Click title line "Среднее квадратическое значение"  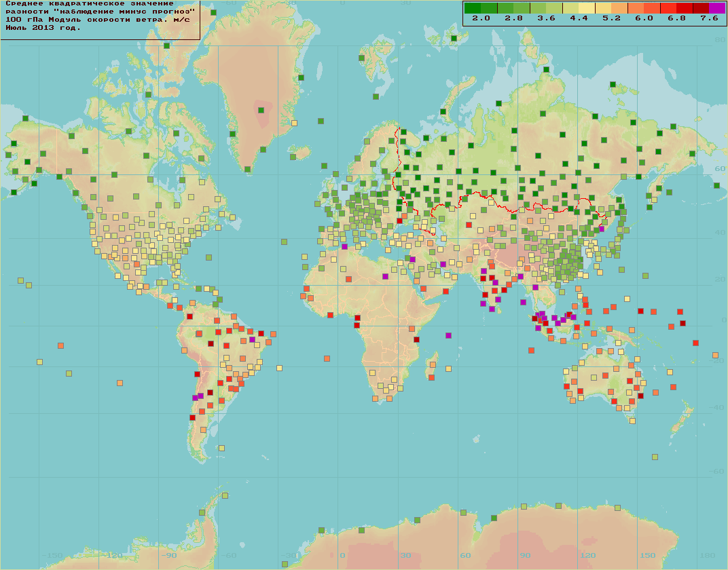click(x=90, y=3)
